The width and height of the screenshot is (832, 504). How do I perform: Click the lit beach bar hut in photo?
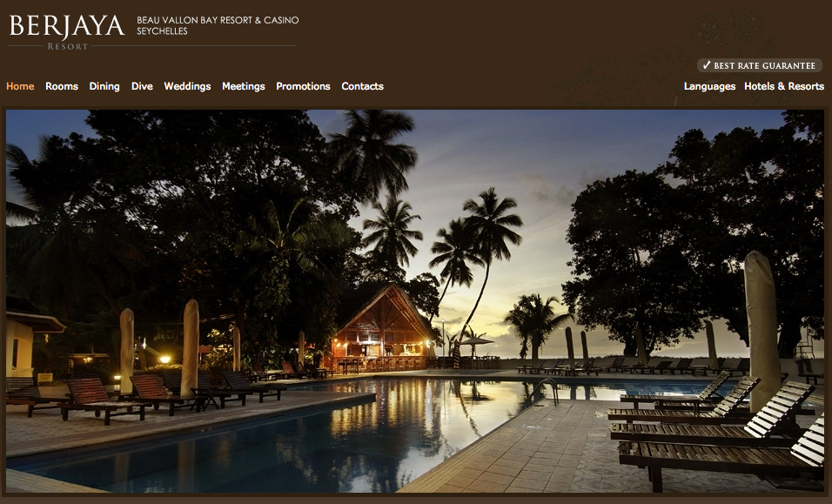383,328
